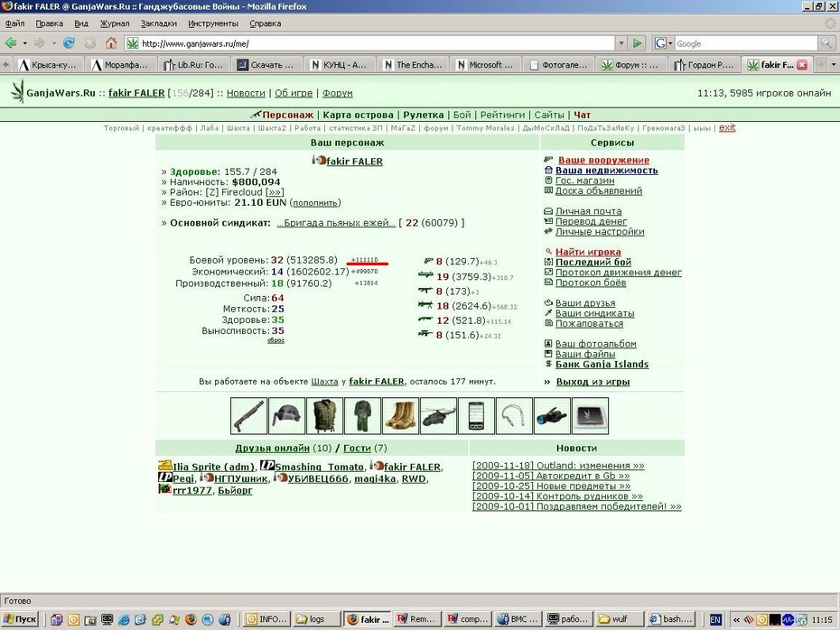The height and width of the screenshot is (630, 840).
Task: Switch to the Гордон Р... browser tab
Action: (x=705, y=65)
